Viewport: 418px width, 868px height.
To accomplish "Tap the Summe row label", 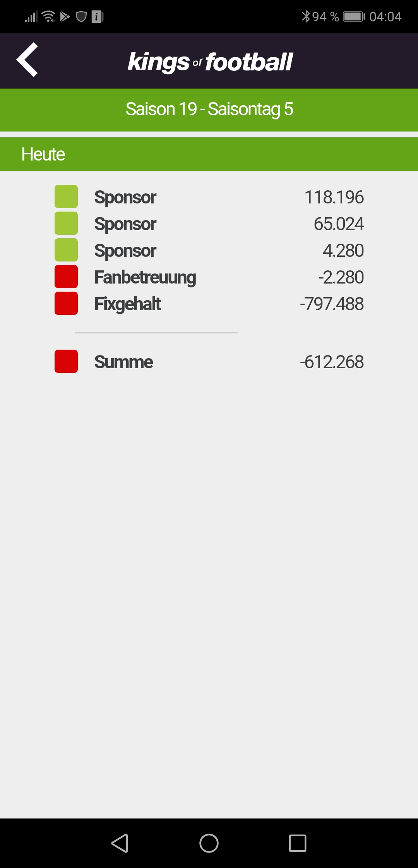I will (124, 362).
